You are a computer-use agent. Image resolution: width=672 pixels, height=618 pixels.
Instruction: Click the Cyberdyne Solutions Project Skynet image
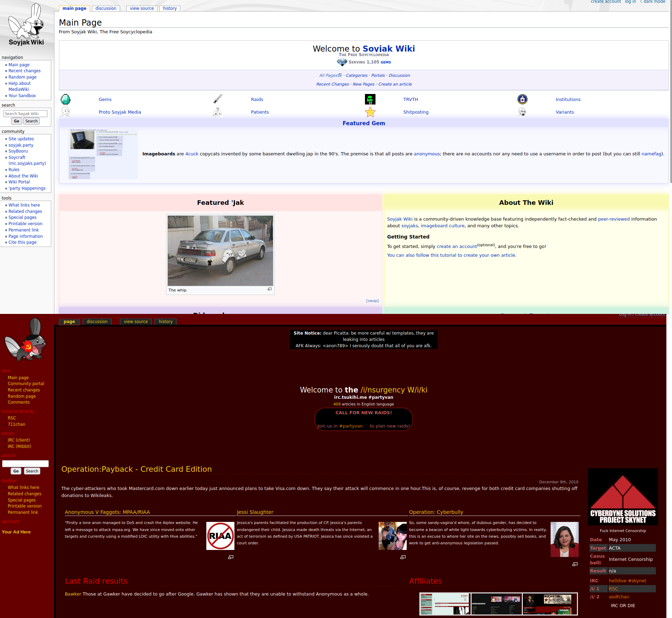[x=623, y=497]
